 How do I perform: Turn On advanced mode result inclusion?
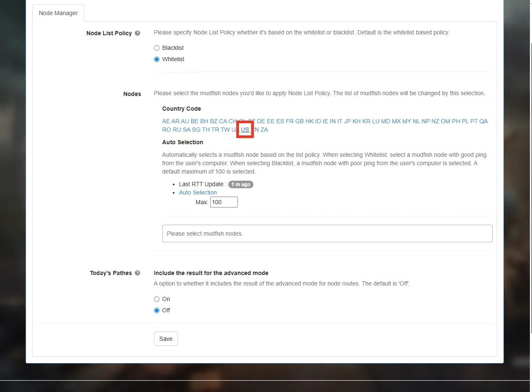pos(156,299)
